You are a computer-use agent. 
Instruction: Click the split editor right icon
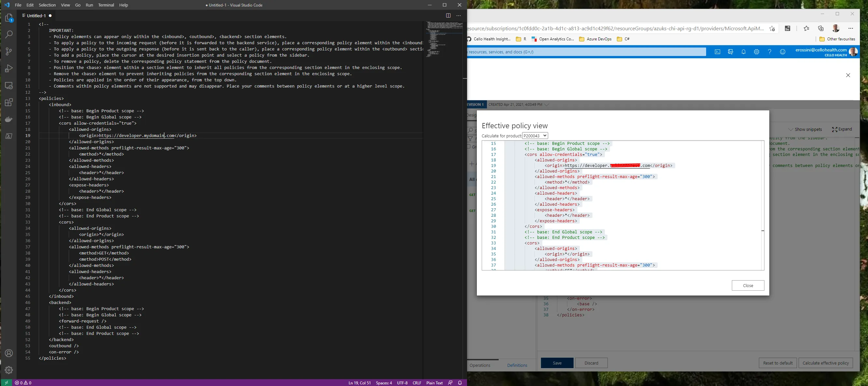click(x=448, y=16)
